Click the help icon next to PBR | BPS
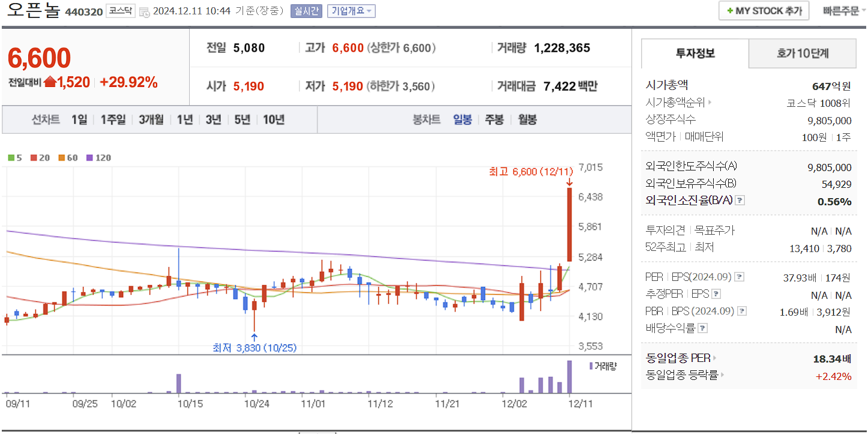The width and height of the screenshot is (868, 434). click(743, 311)
